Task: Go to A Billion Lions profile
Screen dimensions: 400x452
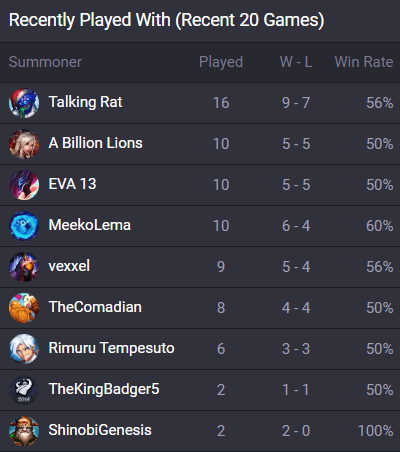Action: [96, 143]
